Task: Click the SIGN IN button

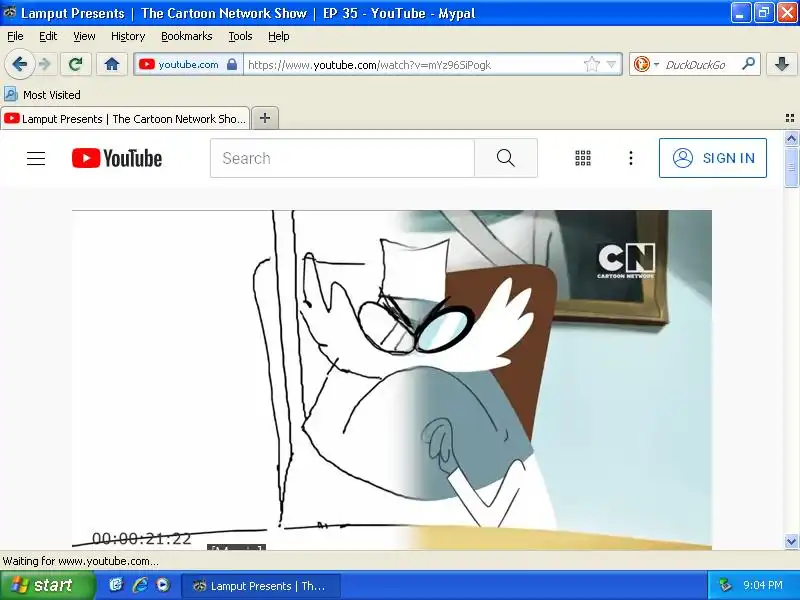Action: point(712,158)
